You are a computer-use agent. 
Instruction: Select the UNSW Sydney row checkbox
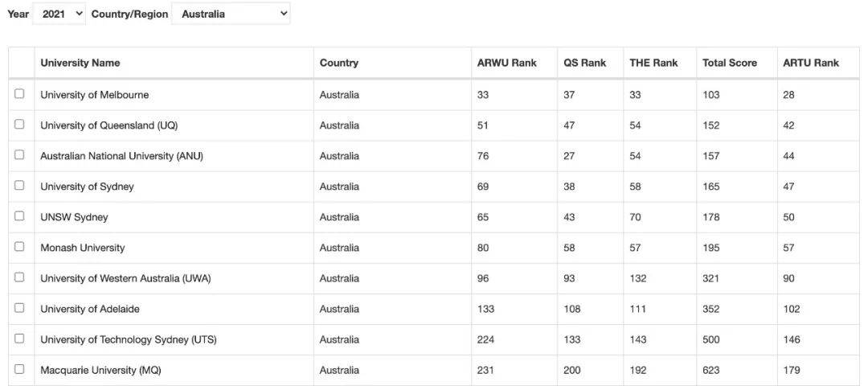[x=19, y=216]
